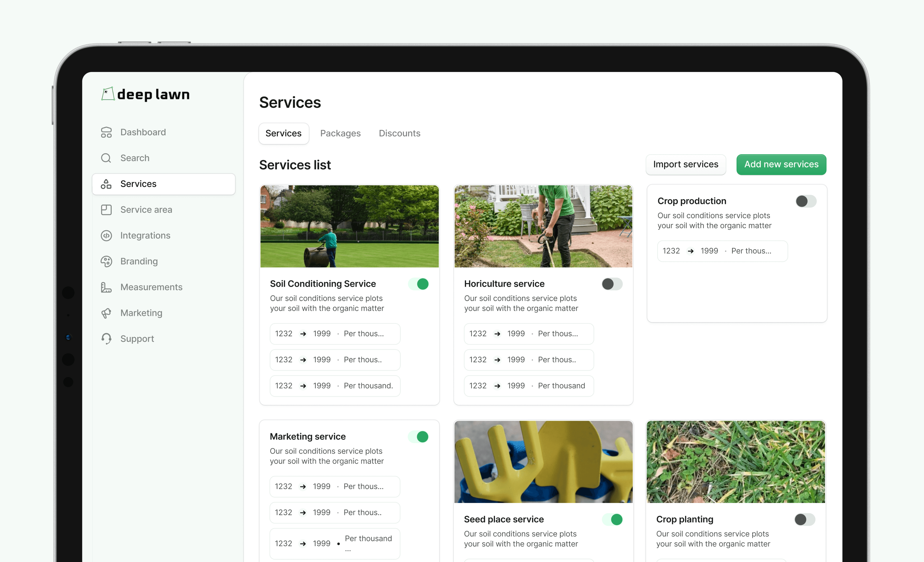924x562 pixels.
Task: Click the Service area map icon
Action: pyautogui.click(x=106, y=210)
